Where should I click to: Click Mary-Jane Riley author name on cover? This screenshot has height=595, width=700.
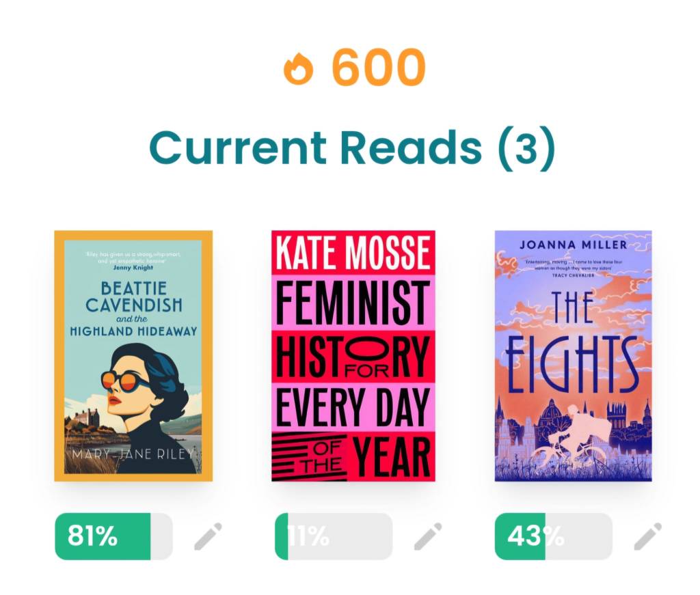[133, 455]
